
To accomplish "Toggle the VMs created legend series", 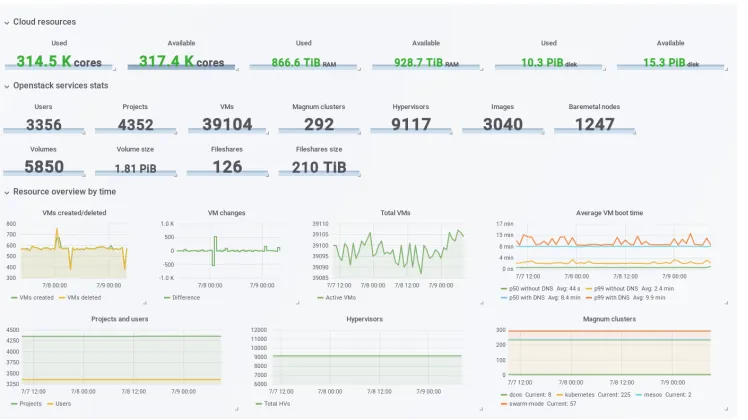I will pyautogui.click(x=37, y=297).
